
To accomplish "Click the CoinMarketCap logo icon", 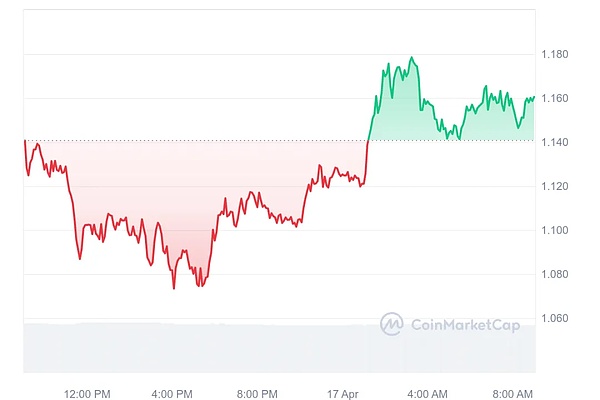I will coord(392,323).
